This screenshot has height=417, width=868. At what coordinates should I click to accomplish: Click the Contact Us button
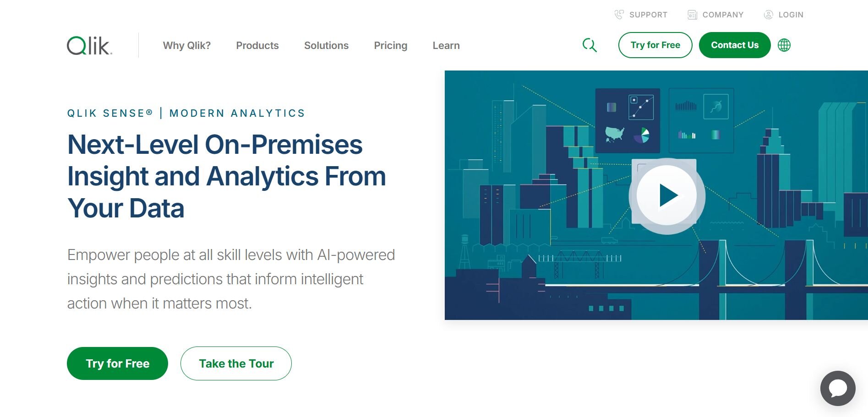click(735, 45)
